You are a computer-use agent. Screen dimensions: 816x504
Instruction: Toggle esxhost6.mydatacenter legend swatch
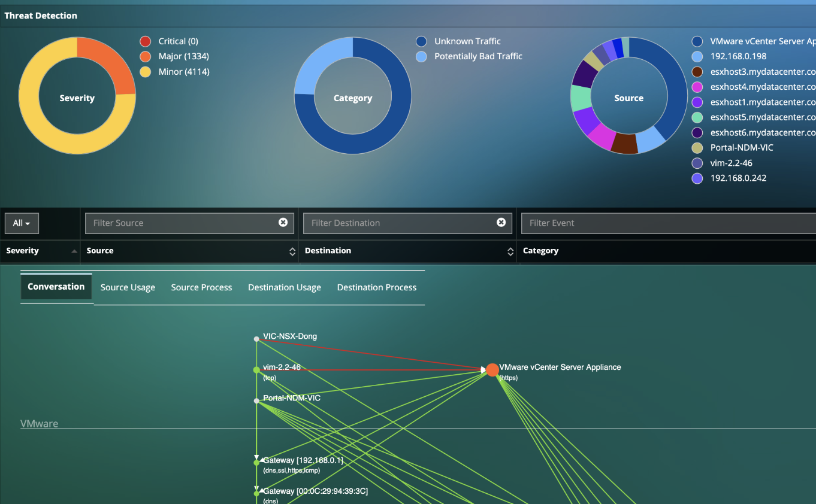pyautogui.click(x=697, y=133)
